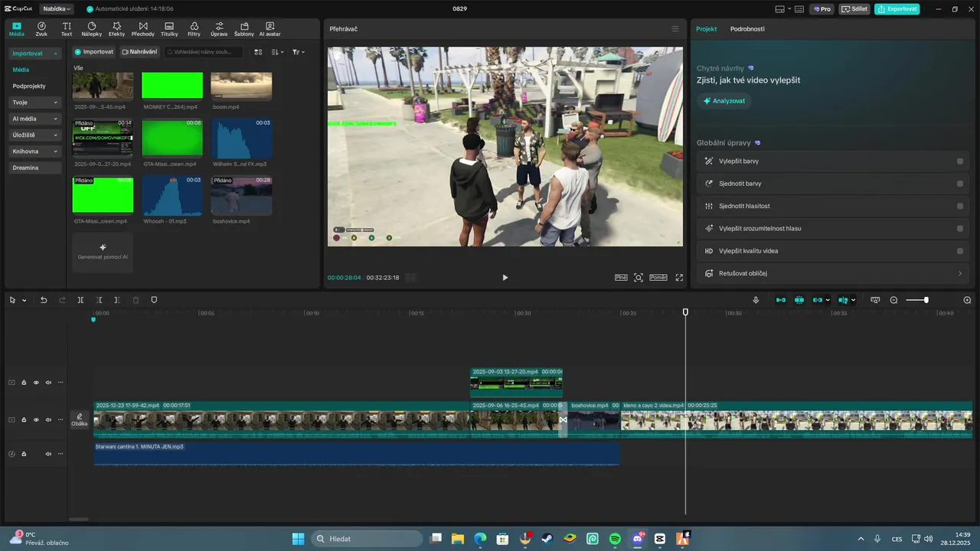This screenshot has height=551, width=980.
Task: Click the media search input field
Action: click(204, 52)
